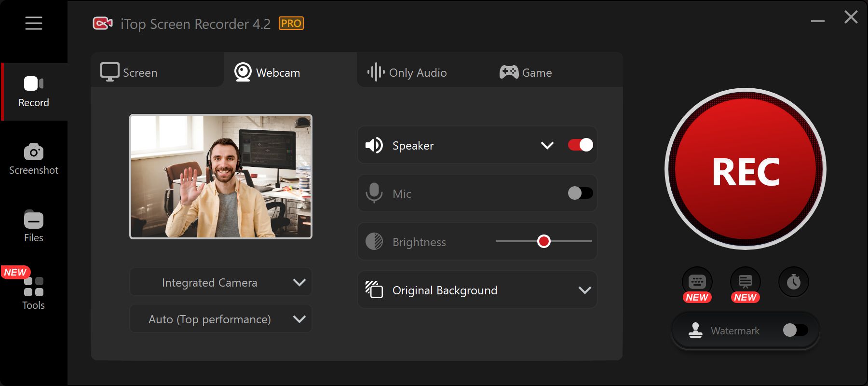
Task: Open the Tools section in sidebar
Action: point(34,293)
